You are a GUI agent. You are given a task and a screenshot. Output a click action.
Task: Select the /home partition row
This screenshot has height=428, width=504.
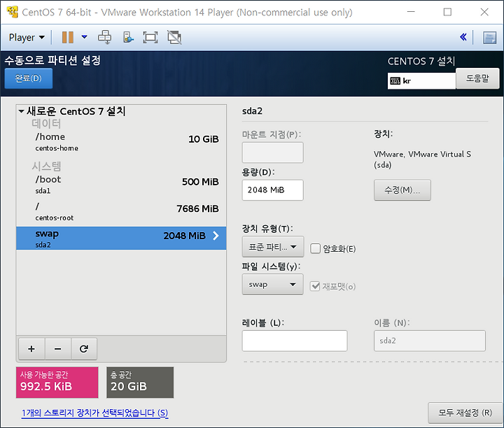(x=121, y=141)
